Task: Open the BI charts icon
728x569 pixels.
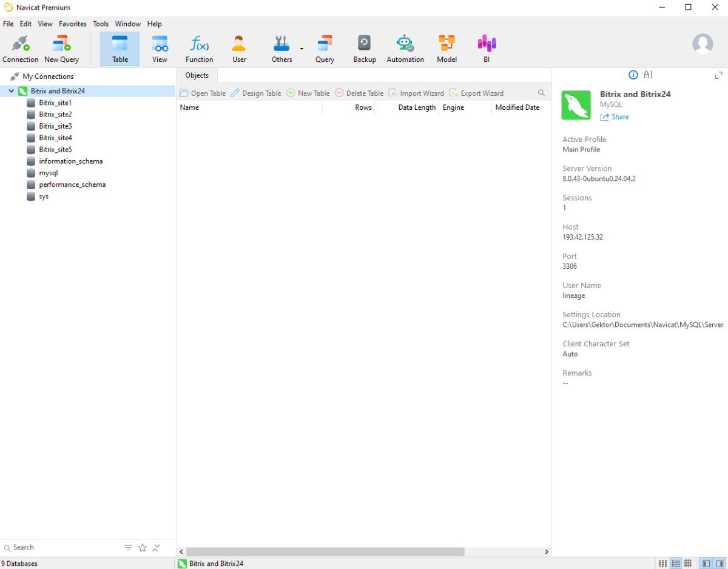Action: click(487, 49)
